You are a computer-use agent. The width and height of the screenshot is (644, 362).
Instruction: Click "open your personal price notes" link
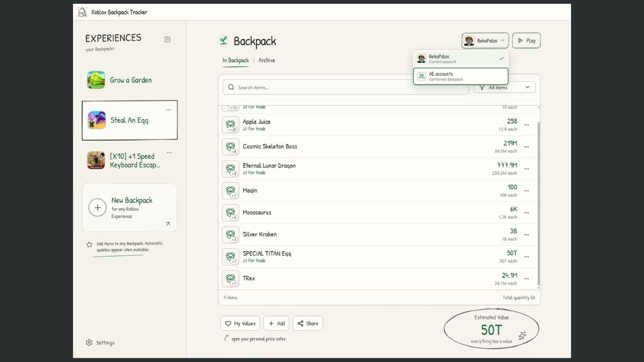tap(259, 339)
